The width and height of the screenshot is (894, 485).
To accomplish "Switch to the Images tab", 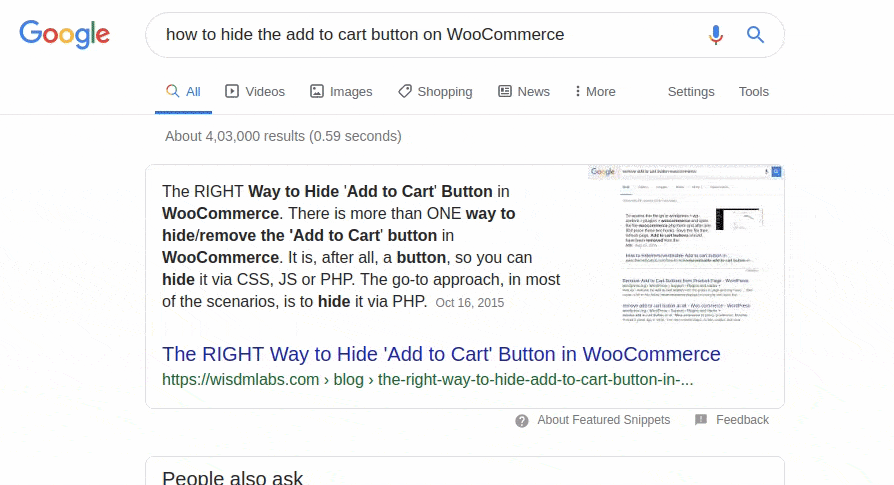I will (341, 92).
